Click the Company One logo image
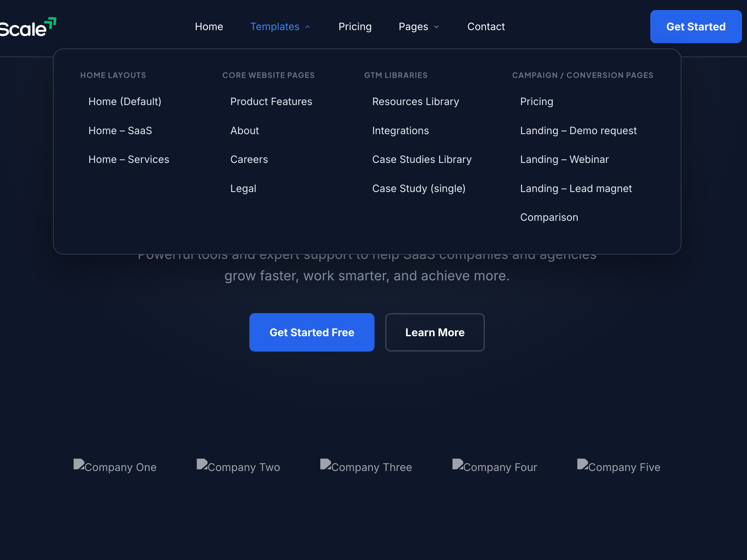 [115, 467]
